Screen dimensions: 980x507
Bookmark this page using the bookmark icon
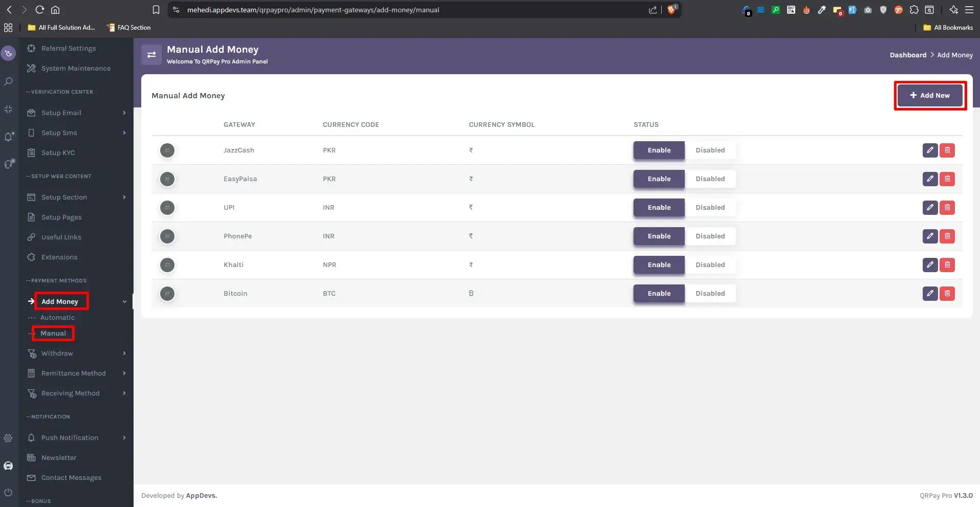pos(156,10)
